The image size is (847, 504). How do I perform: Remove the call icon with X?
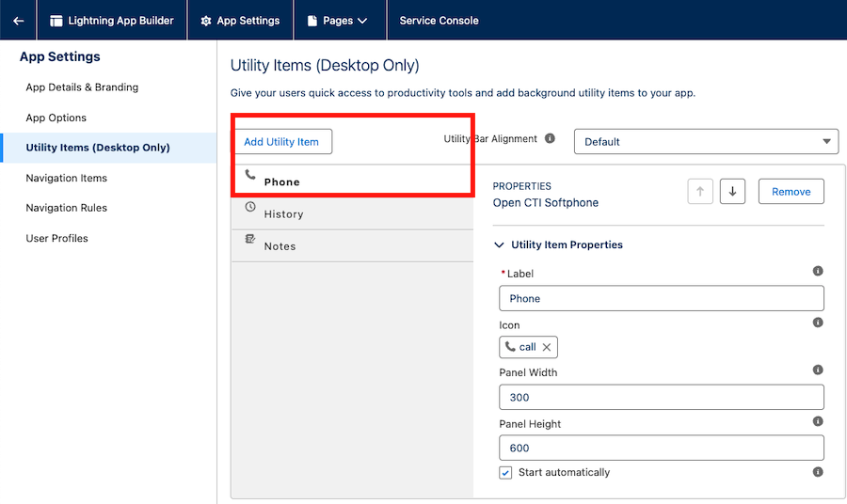[x=547, y=347]
